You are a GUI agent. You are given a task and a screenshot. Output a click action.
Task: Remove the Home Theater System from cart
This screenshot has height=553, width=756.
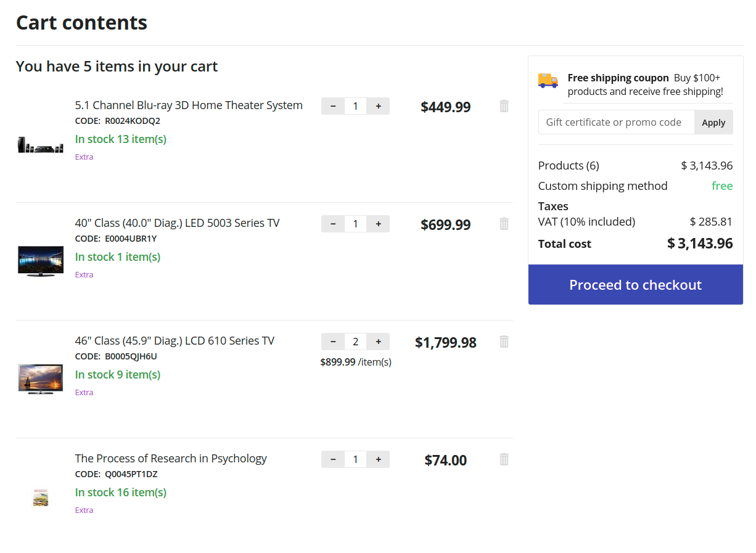504,106
